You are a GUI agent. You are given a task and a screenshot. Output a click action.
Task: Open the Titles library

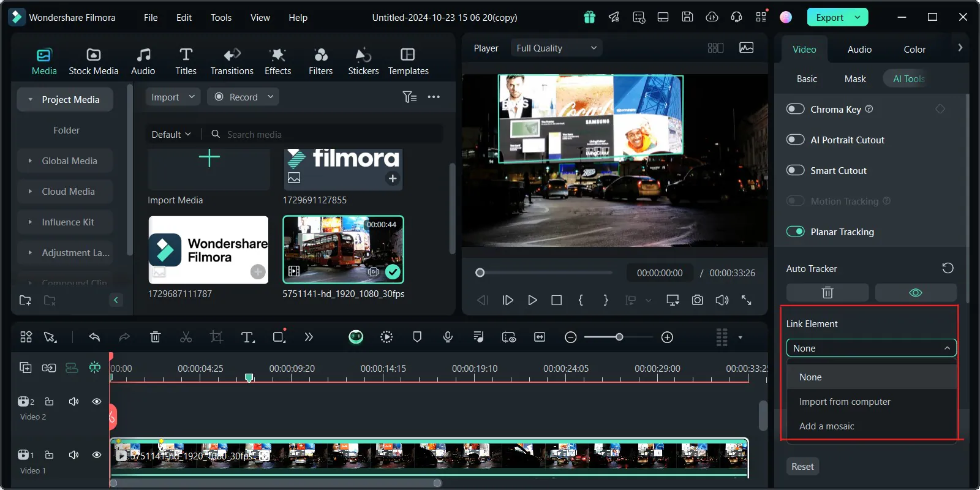pos(186,62)
